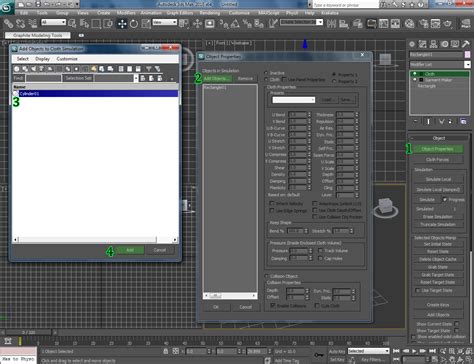Select the Cloth radio button
This screenshot has height=364, width=474.
[x=266, y=80]
